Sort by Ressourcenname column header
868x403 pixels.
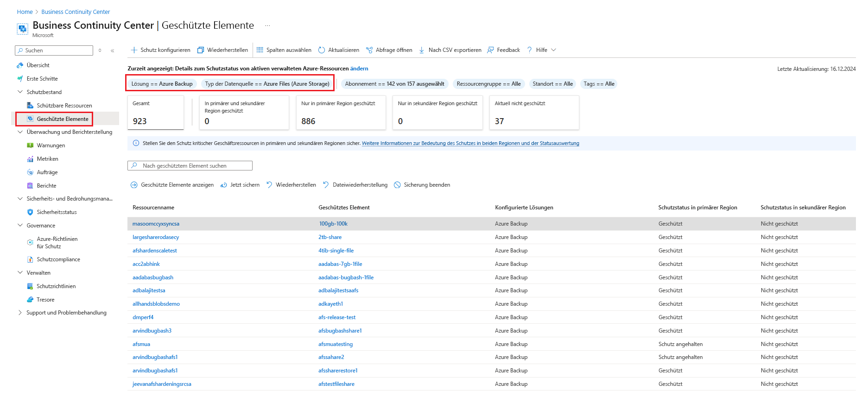(x=153, y=208)
